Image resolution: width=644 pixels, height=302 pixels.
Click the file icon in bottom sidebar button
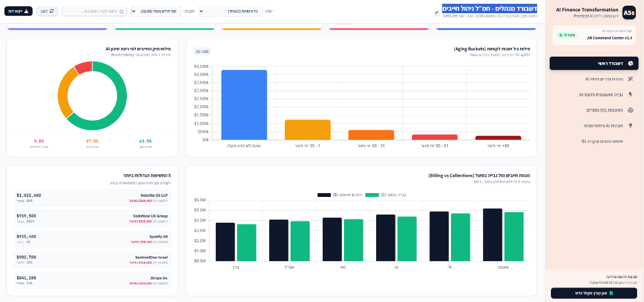(611, 293)
